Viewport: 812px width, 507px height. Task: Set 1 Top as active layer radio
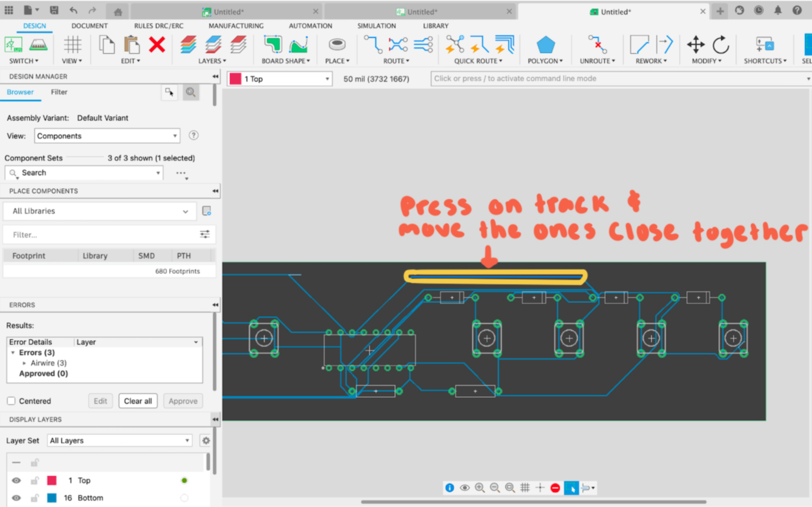coord(184,480)
